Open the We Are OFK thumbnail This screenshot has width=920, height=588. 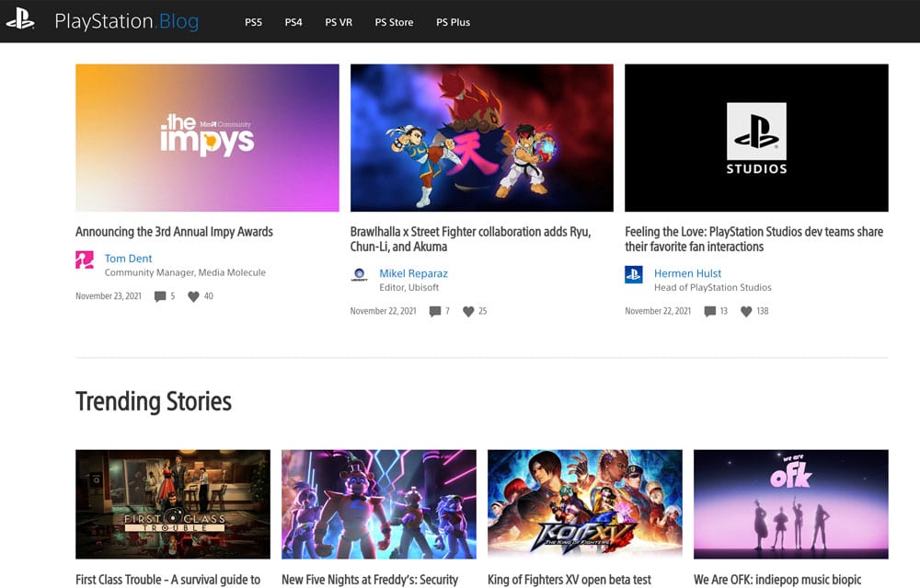[791, 504]
